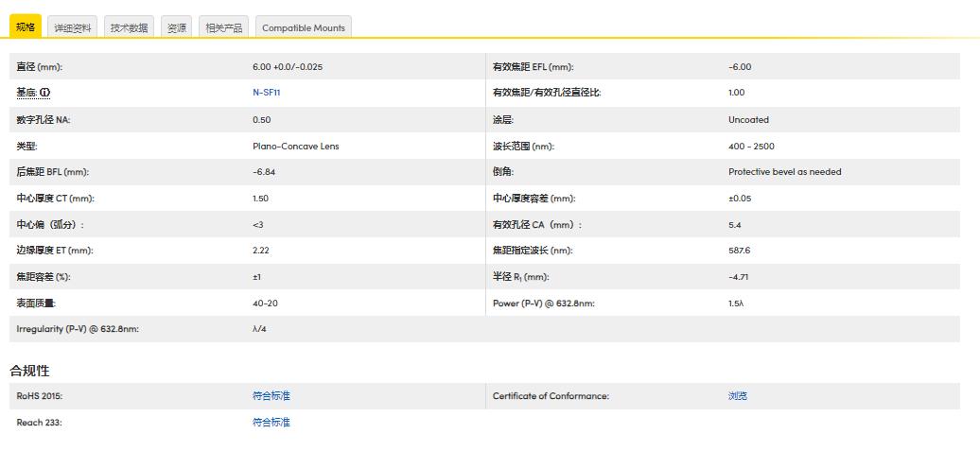
Task: Open the 技术数据 tab
Action: pos(130,27)
